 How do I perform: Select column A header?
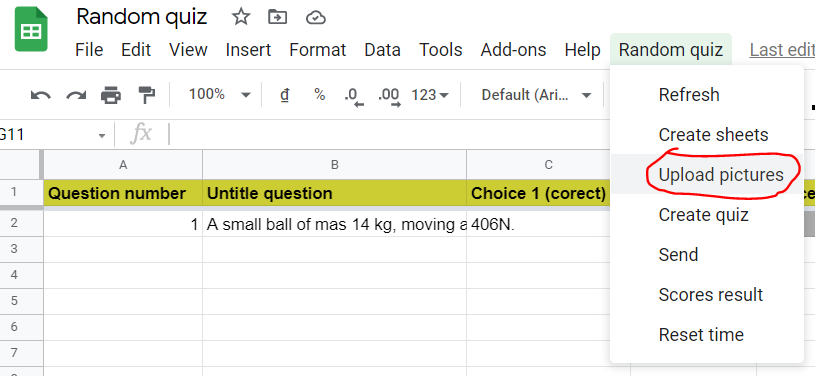[x=123, y=165]
